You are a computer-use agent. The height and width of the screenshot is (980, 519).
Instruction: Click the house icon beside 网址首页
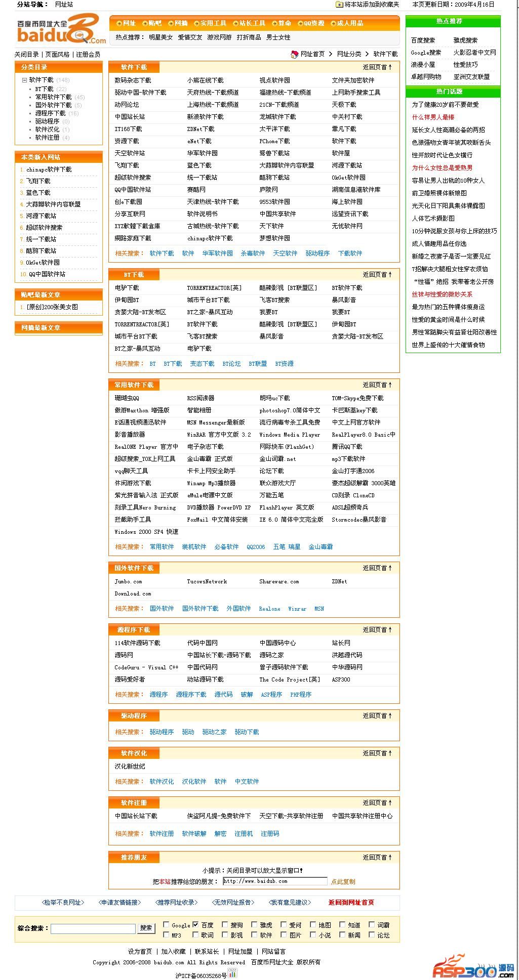point(295,54)
